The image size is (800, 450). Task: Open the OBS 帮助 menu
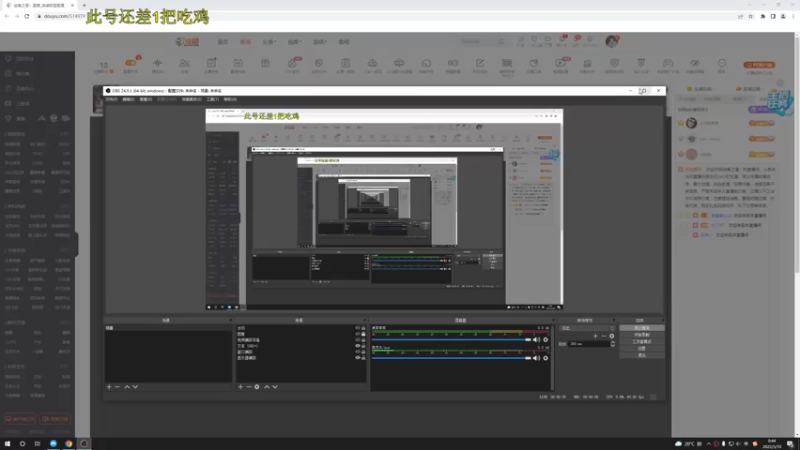coord(230,99)
